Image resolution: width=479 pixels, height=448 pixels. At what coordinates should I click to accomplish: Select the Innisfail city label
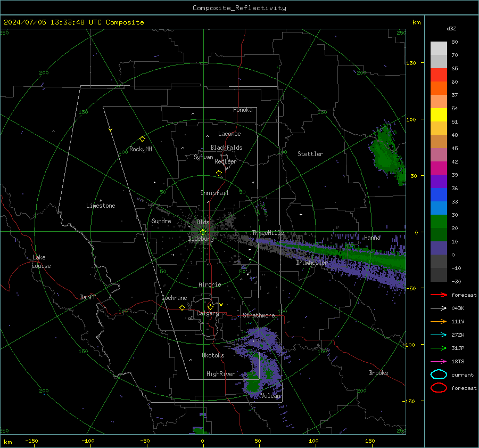(214, 193)
